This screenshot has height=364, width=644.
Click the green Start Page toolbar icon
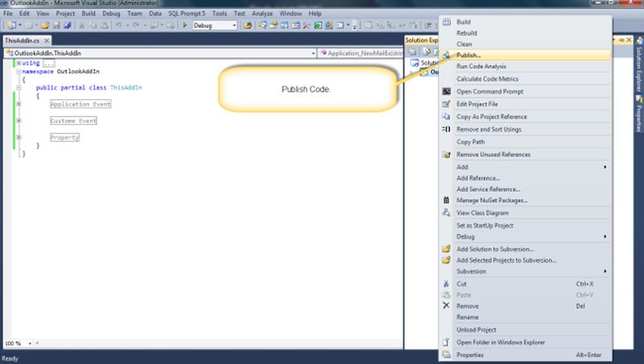click(318, 26)
